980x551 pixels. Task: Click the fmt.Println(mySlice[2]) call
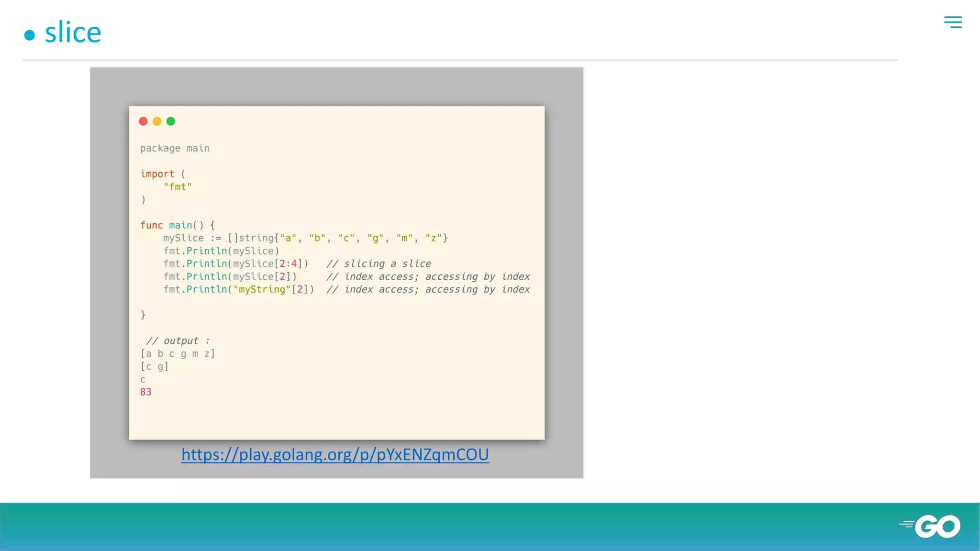click(x=230, y=277)
